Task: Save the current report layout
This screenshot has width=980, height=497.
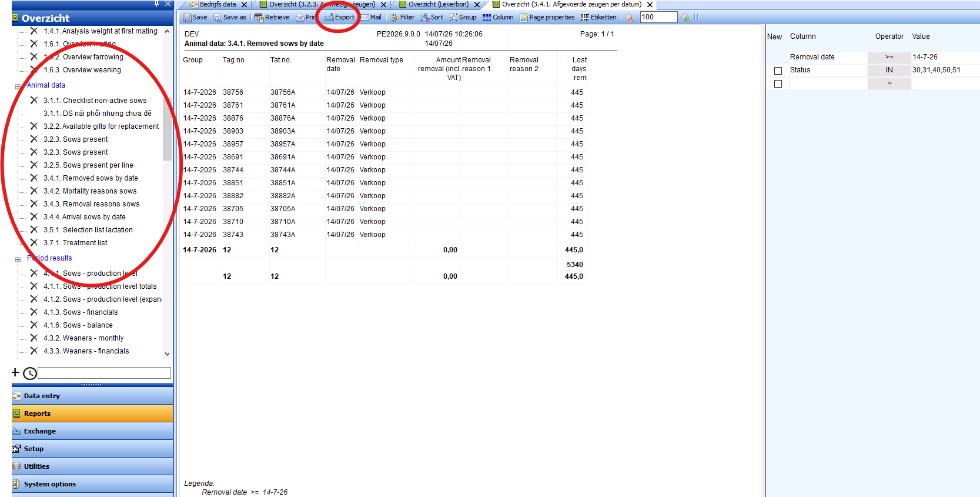Action: pos(195,18)
